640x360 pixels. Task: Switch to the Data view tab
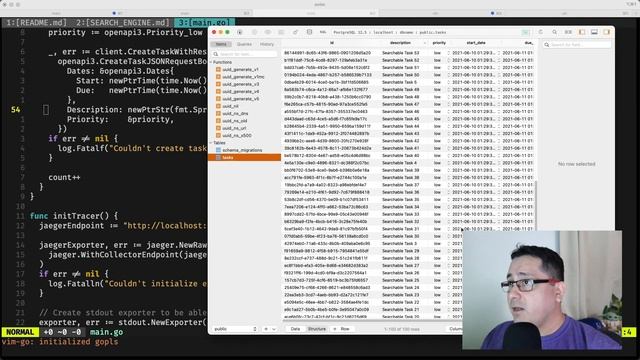coord(296,329)
